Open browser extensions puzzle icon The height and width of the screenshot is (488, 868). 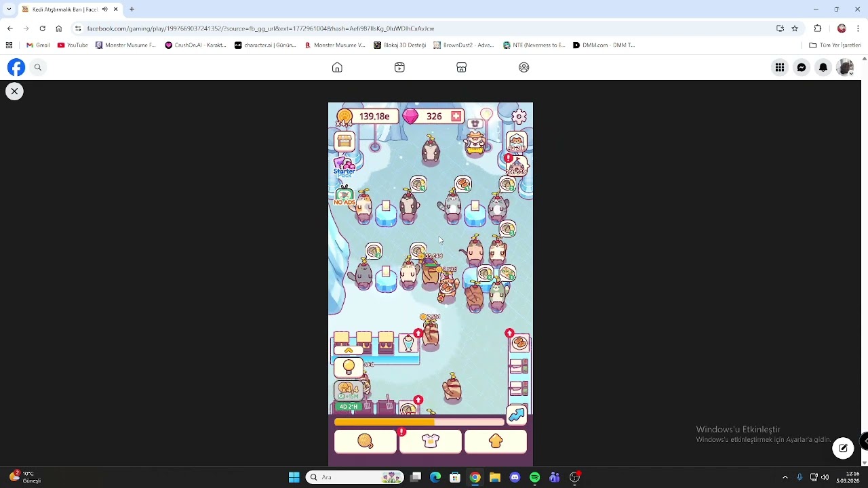tap(818, 28)
